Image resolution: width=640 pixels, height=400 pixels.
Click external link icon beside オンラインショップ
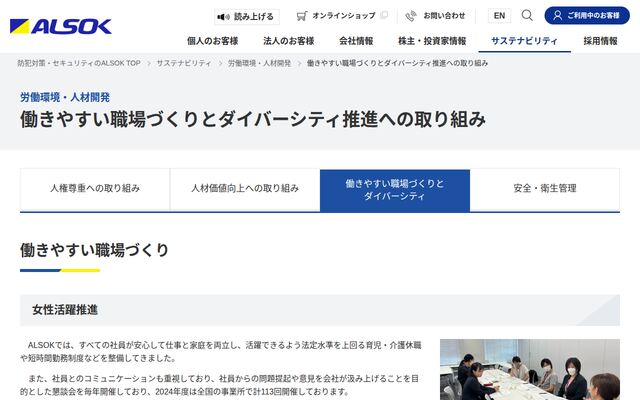coord(384,15)
